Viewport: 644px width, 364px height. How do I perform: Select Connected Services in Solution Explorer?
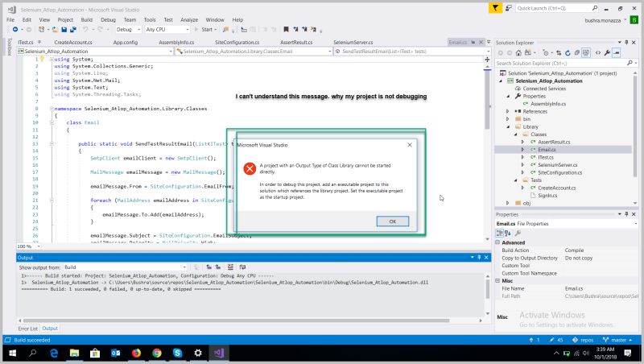tap(544, 89)
